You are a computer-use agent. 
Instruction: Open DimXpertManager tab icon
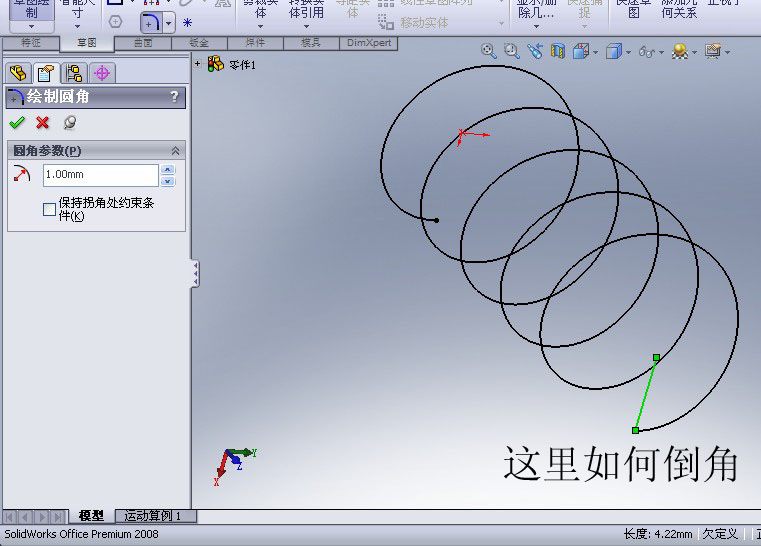(x=102, y=73)
